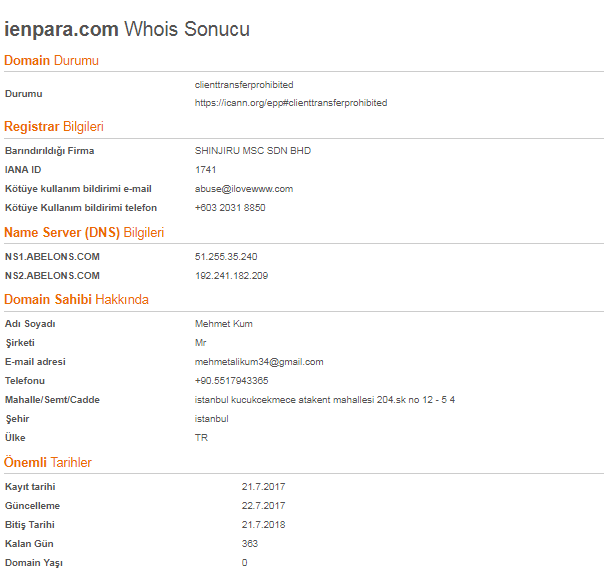Click the clienttransferprohibited status text
The width and height of the screenshot is (604, 576).
[244, 85]
